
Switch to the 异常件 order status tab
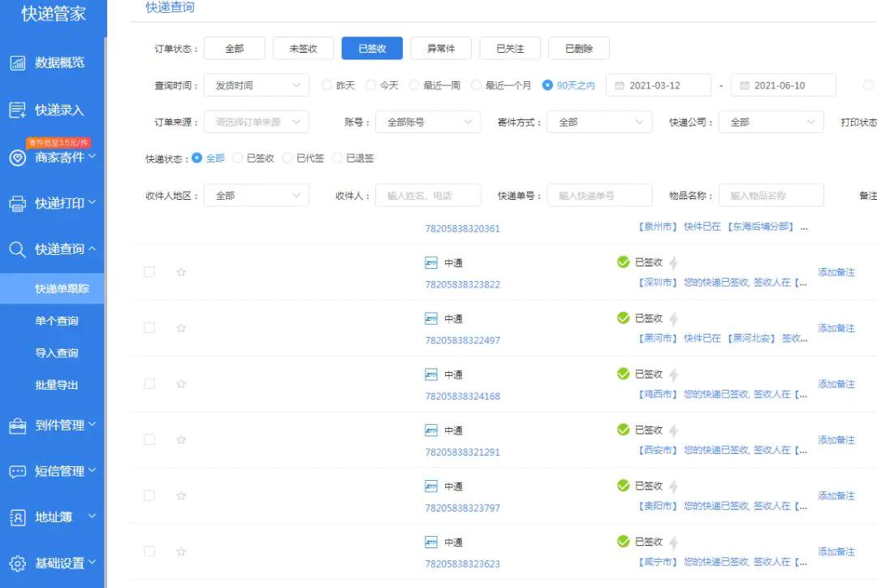(x=440, y=48)
